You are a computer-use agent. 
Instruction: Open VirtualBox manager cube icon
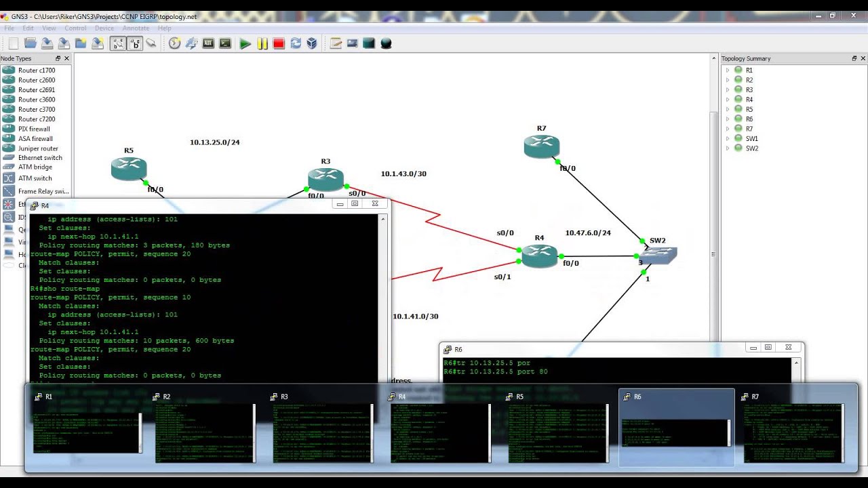(312, 43)
